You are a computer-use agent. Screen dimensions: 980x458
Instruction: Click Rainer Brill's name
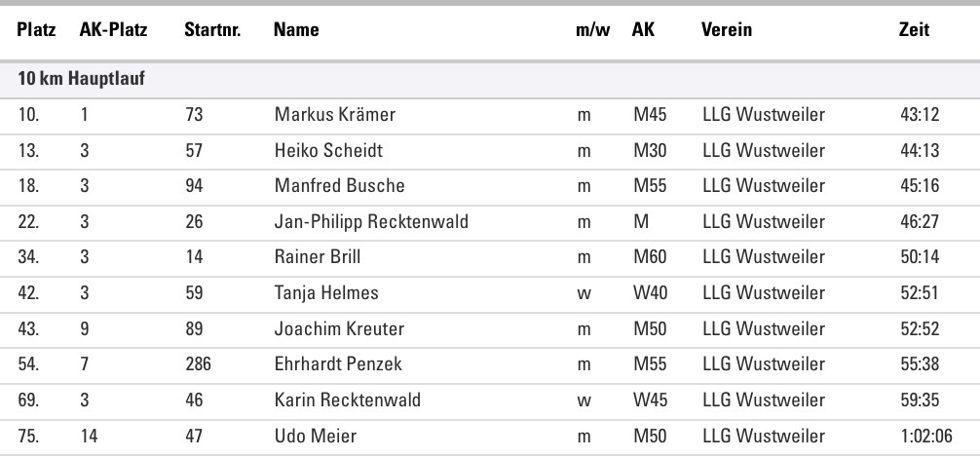(x=314, y=256)
